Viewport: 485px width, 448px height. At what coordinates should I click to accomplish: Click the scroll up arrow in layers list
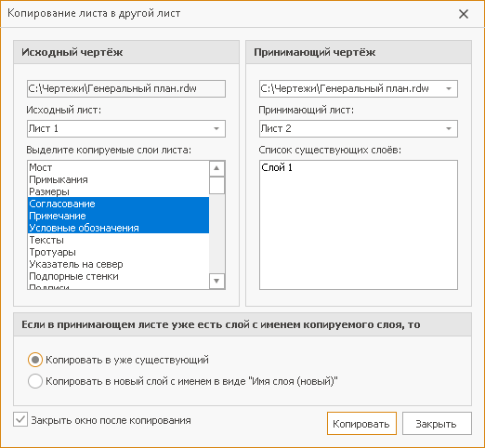(x=216, y=168)
